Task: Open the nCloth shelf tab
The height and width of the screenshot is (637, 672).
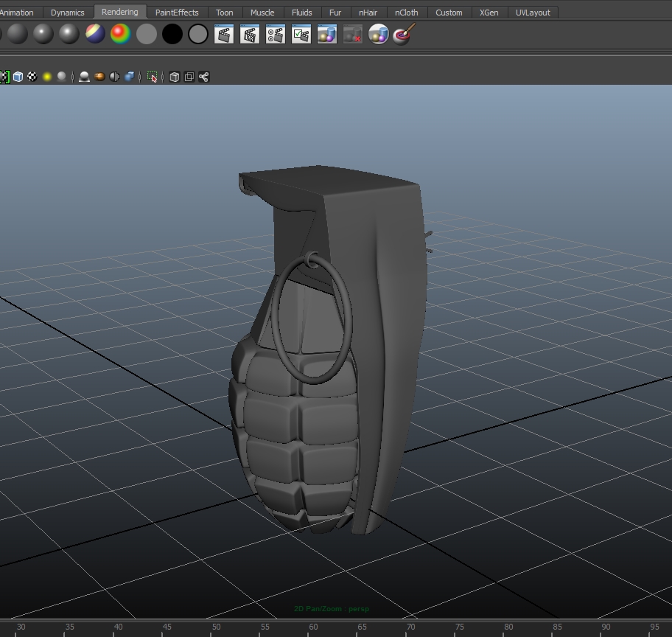Action: click(406, 13)
